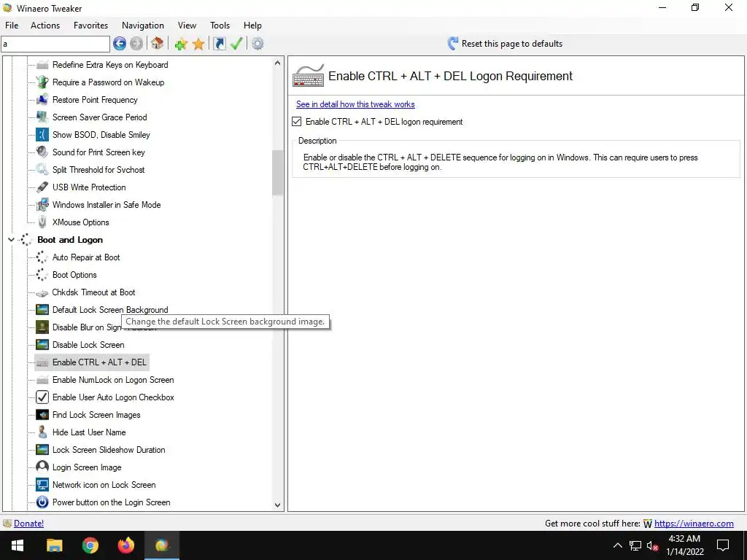Image resolution: width=747 pixels, height=560 pixels.
Task: Open the File menu
Action: [12, 26]
